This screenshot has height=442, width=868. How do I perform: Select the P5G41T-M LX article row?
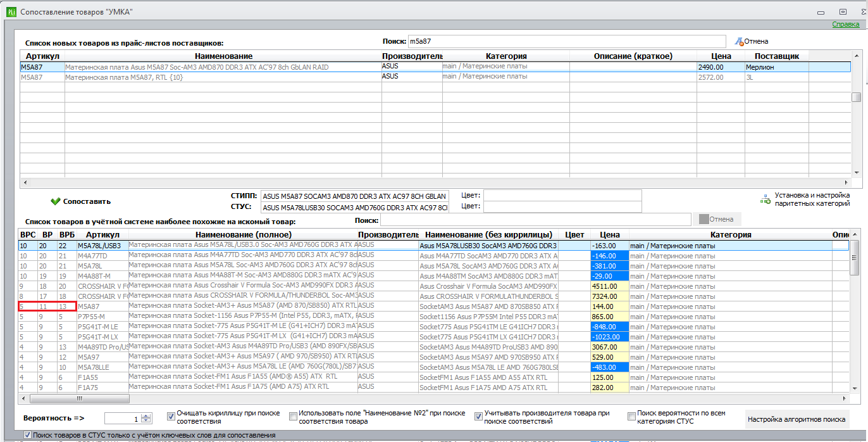click(434, 337)
